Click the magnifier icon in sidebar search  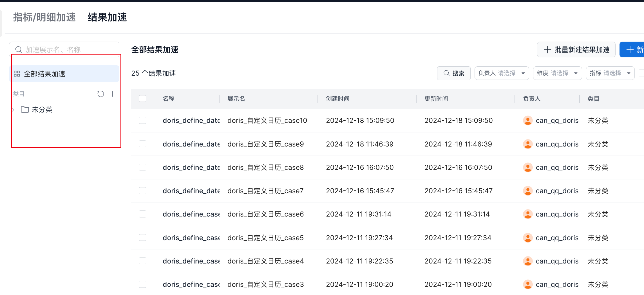pyautogui.click(x=19, y=49)
